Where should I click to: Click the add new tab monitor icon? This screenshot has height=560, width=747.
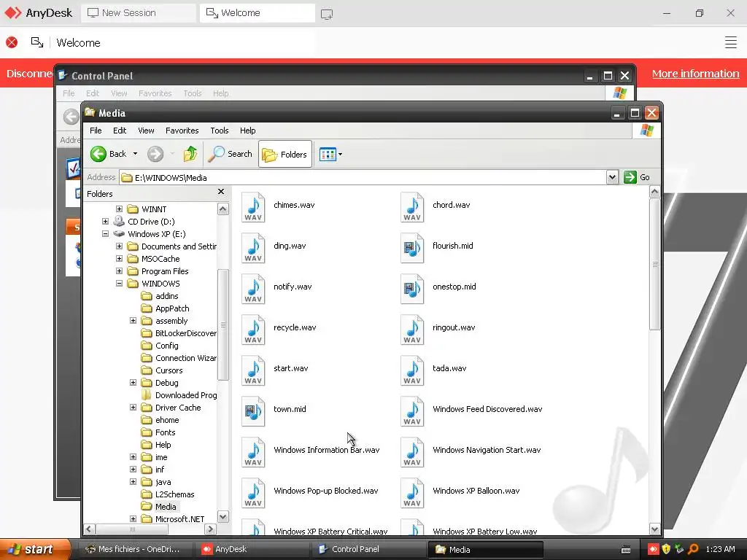click(x=327, y=14)
